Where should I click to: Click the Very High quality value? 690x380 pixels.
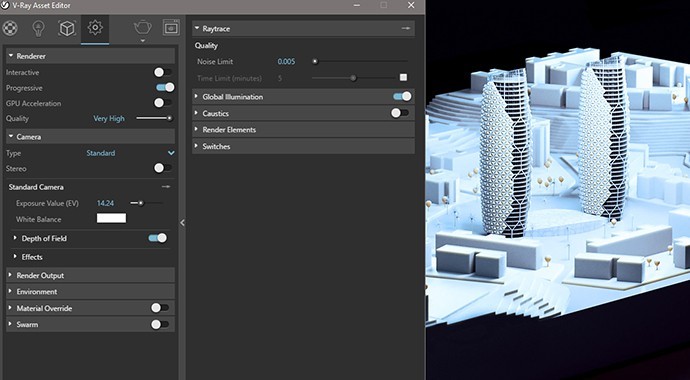point(109,118)
